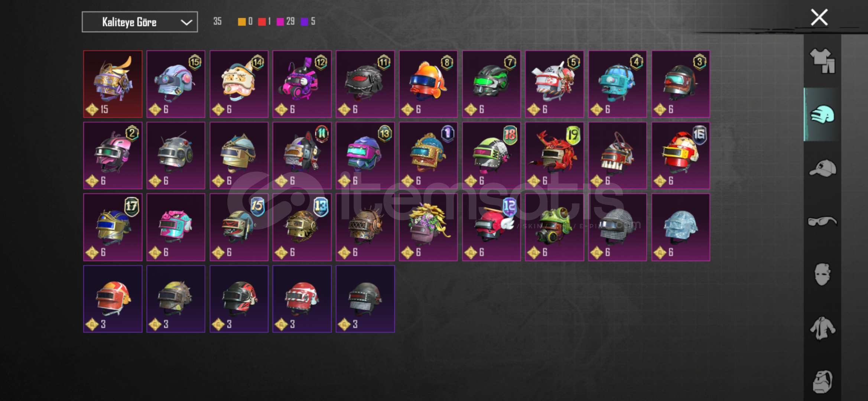Open the face mask category icon
The image size is (868, 401).
[x=822, y=274]
